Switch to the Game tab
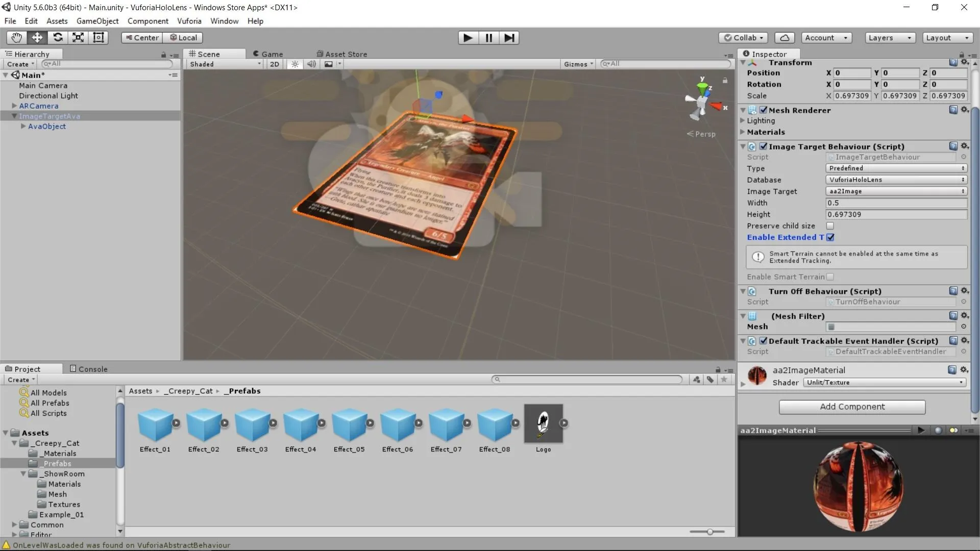 [x=268, y=54]
